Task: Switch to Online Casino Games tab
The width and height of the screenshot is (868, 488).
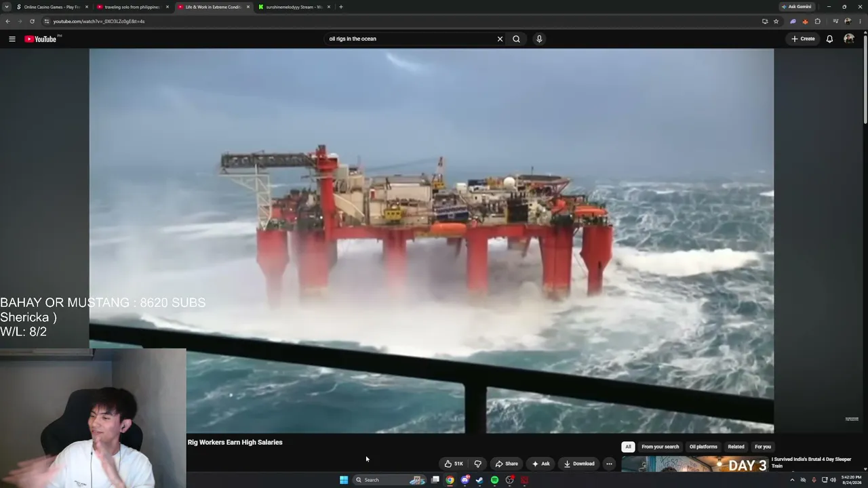Action: click(x=52, y=7)
